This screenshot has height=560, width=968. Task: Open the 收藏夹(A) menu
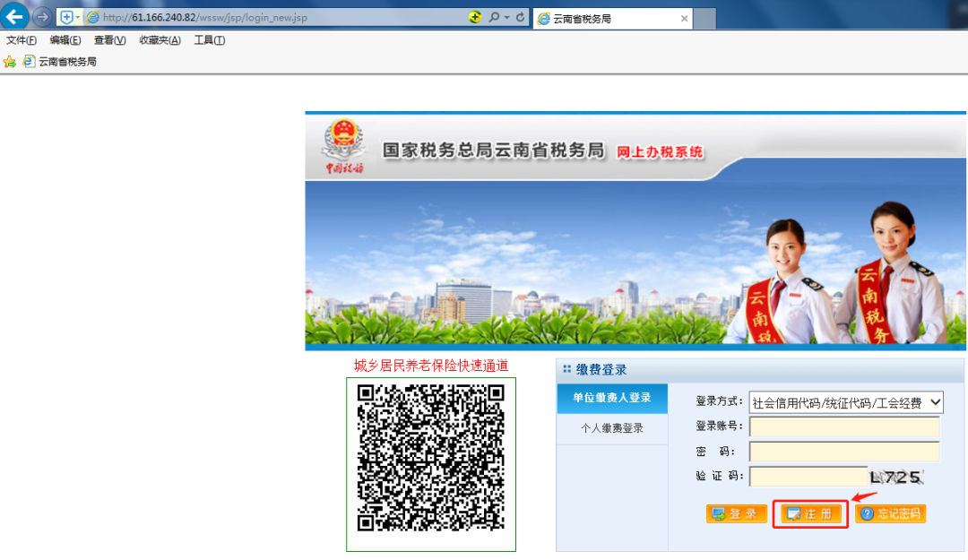pyautogui.click(x=160, y=40)
